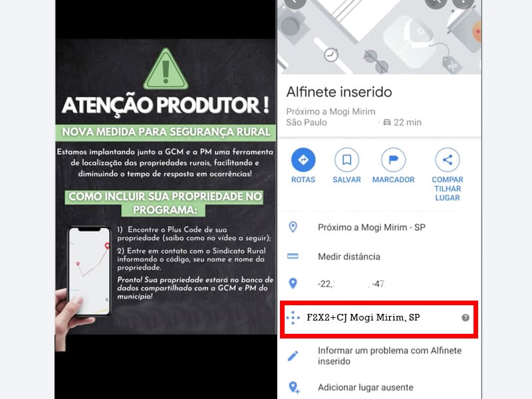The width and height of the screenshot is (532, 399).
Task: Click the 22 min driving time
Action: [402, 122]
